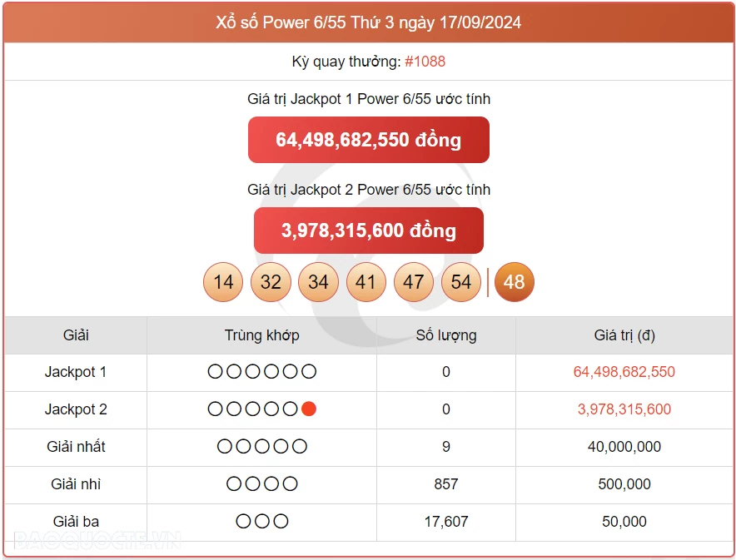Viewport: 736px width, 560px height.
Task: Select the orange special ball 48
Action: point(514,282)
